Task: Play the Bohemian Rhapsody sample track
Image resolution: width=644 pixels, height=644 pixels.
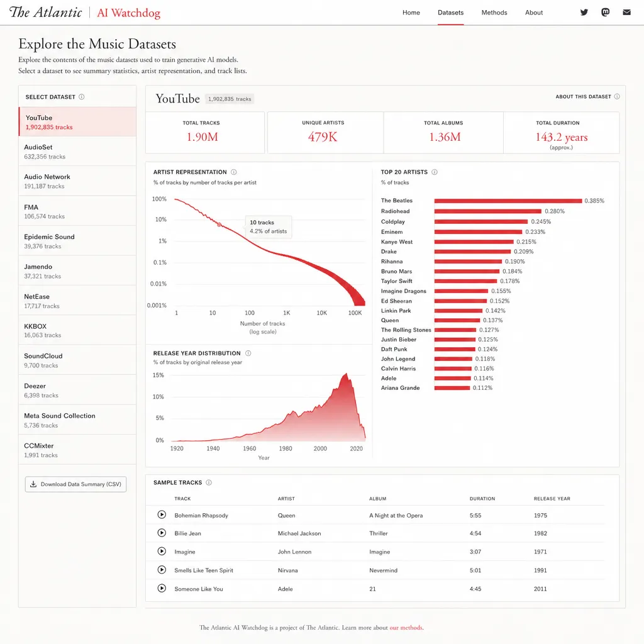Action: tap(162, 514)
